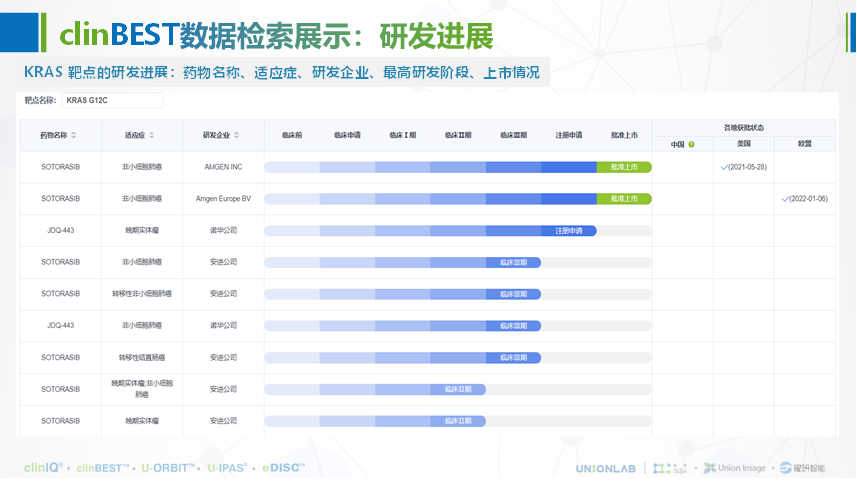Viewport: 857px width, 484px height.
Task: Click the 转移性结直肠癌 indication cell
Action: pos(142,358)
